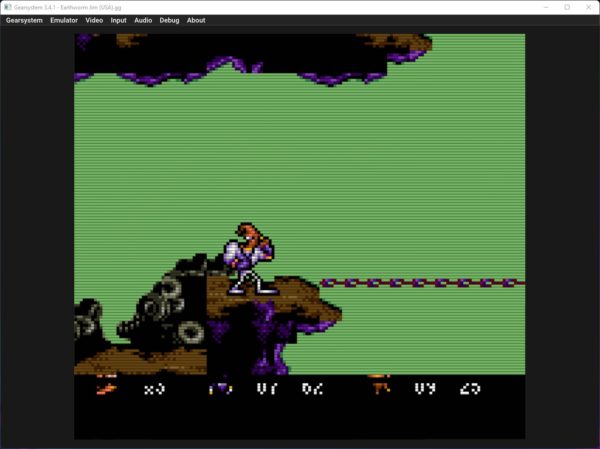Click the Earthworm Jim character sprite
The image size is (600, 449).
[251, 259]
